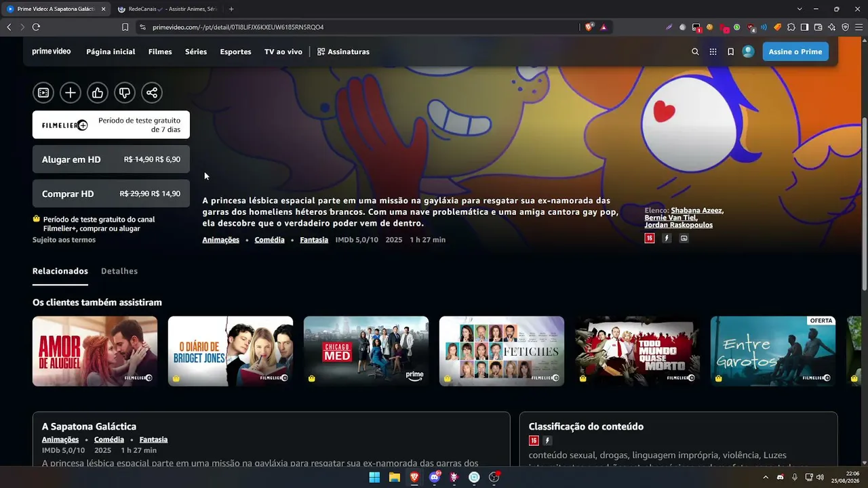Open the site settings icon in address bar

142,27
